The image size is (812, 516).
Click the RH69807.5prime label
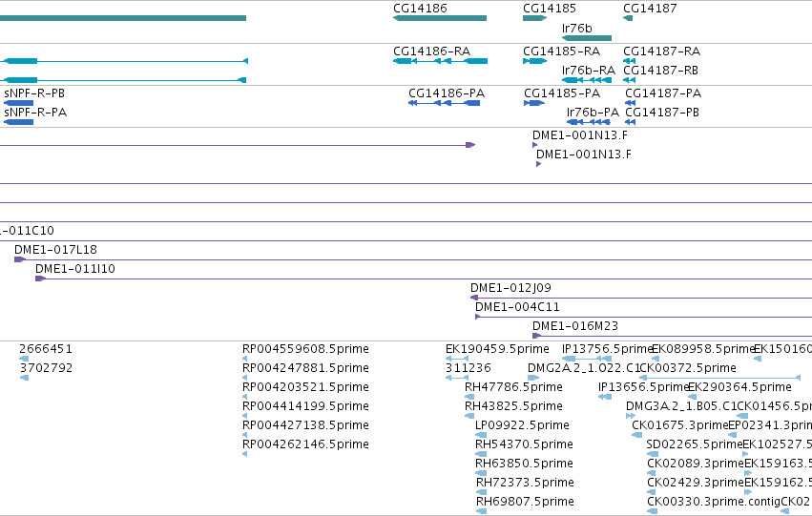coord(525,502)
